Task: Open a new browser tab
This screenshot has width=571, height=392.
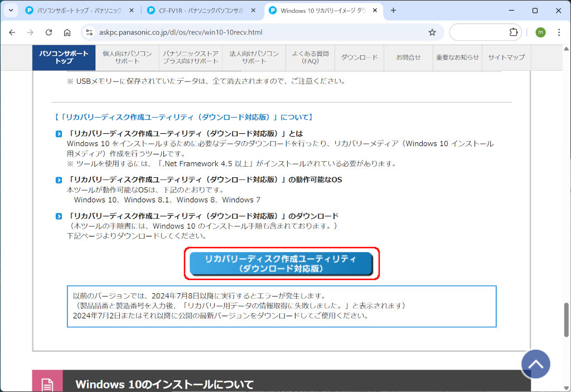Action: pos(393,10)
